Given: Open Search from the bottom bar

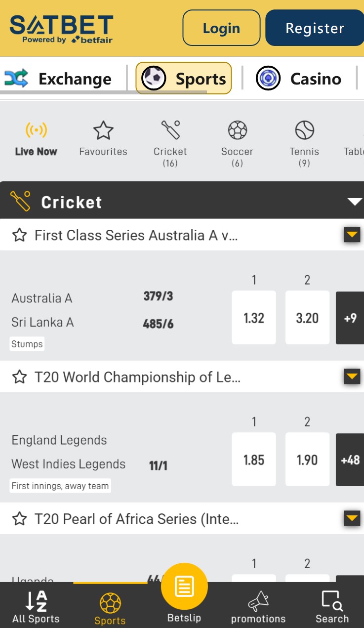Looking at the screenshot, I should coord(332,605).
